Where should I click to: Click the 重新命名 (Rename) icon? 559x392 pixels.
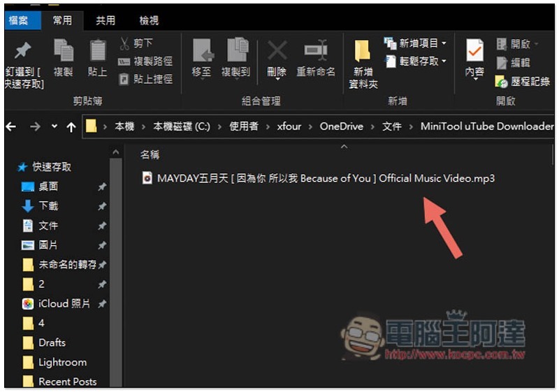(x=316, y=50)
